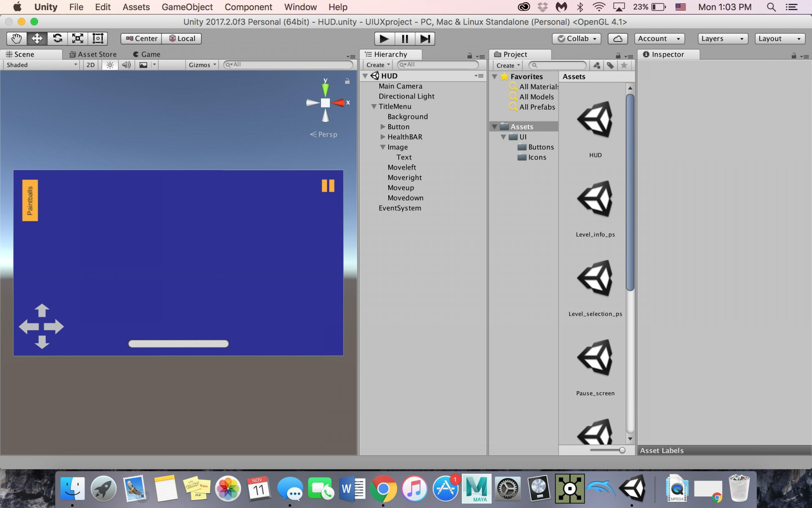Select the Hand tool in toolbar
The height and width of the screenshot is (508, 812).
click(x=16, y=39)
